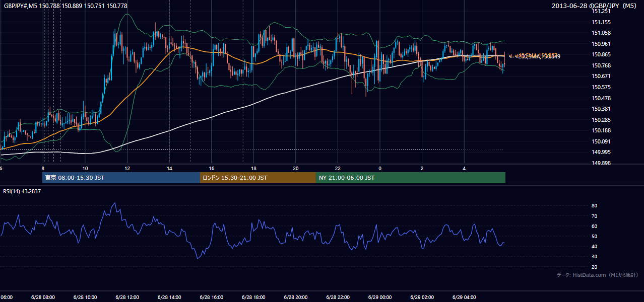
Task: Click hour tick '18' under the price chart
Action: 253,168
